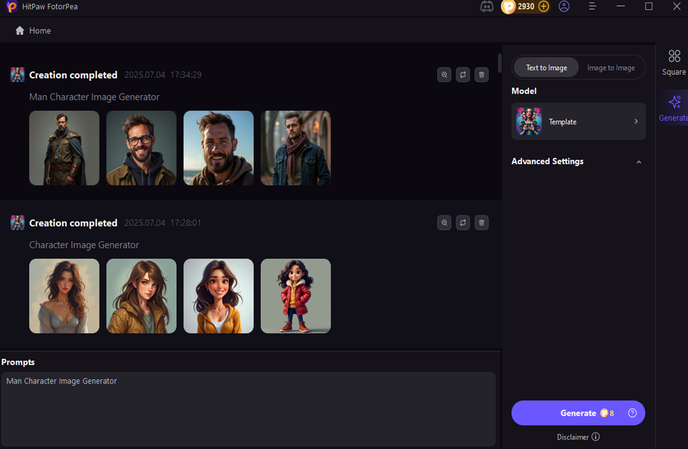
Task: Click the timestamp 2025.07.04 17:34:29
Action: 163,75
